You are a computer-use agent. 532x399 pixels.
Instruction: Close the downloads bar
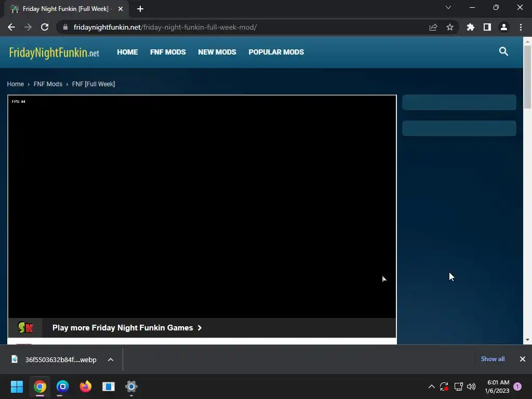[x=523, y=359]
